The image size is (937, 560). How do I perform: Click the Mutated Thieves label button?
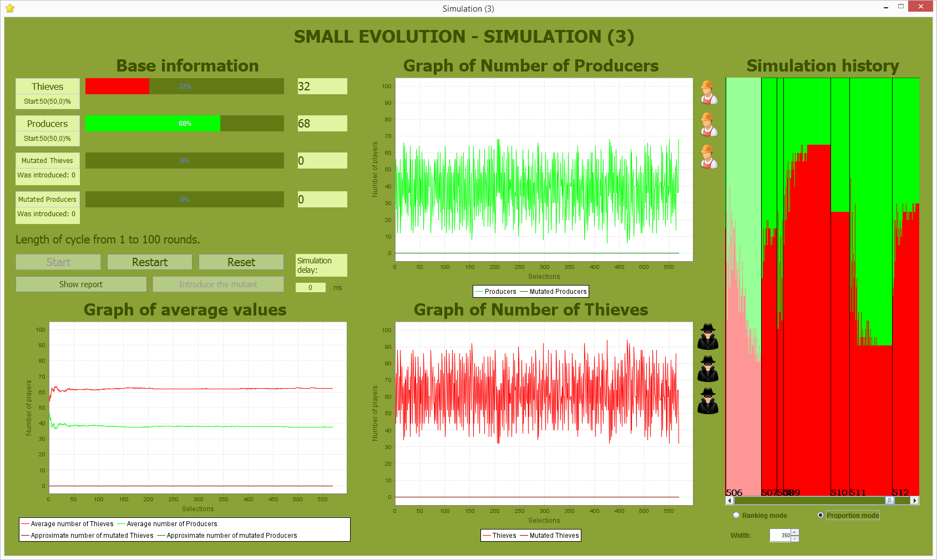pyautogui.click(x=48, y=160)
